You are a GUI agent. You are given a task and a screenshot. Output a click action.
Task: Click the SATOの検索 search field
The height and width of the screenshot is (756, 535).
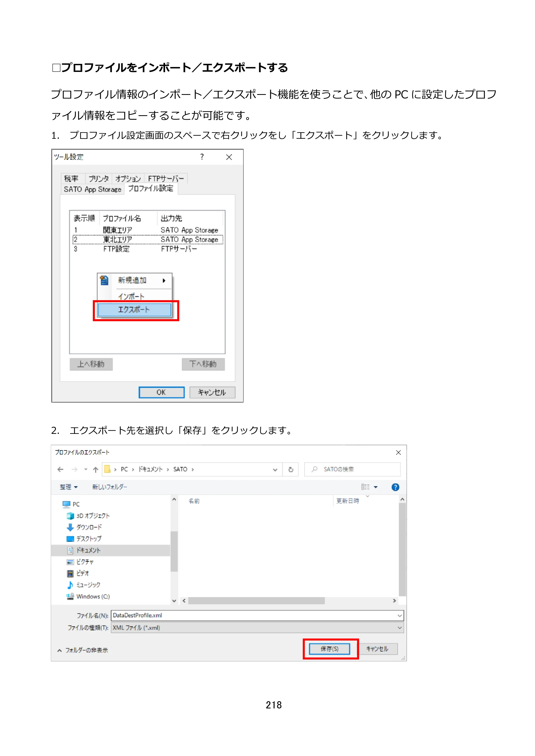(x=353, y=469)
